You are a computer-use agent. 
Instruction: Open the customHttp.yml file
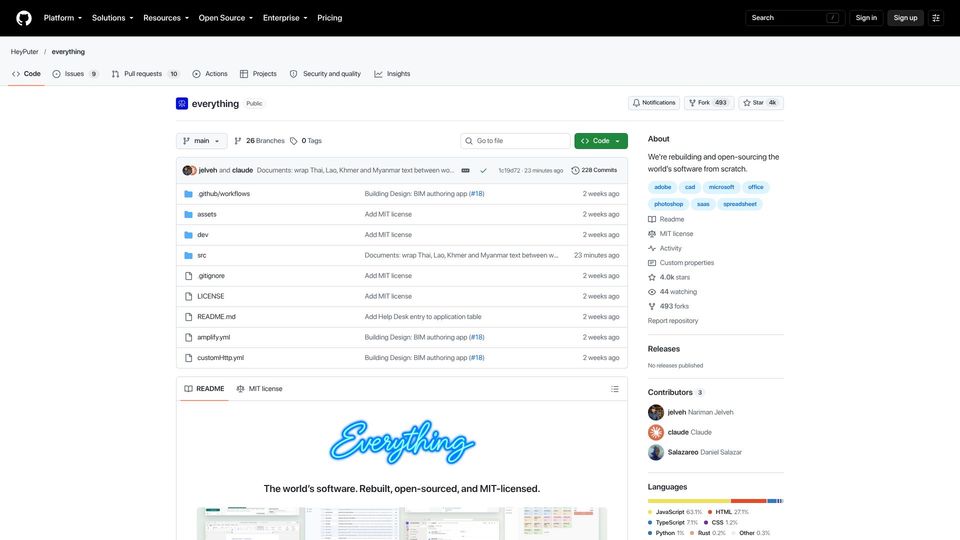pyautogui.click(x=220, y=358)
